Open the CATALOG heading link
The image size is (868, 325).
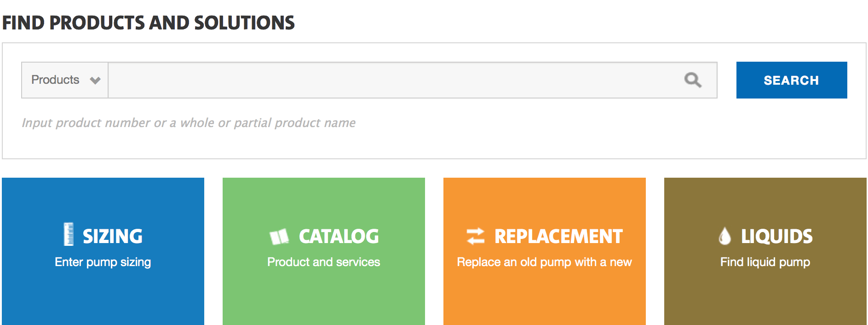pos(339,237)
